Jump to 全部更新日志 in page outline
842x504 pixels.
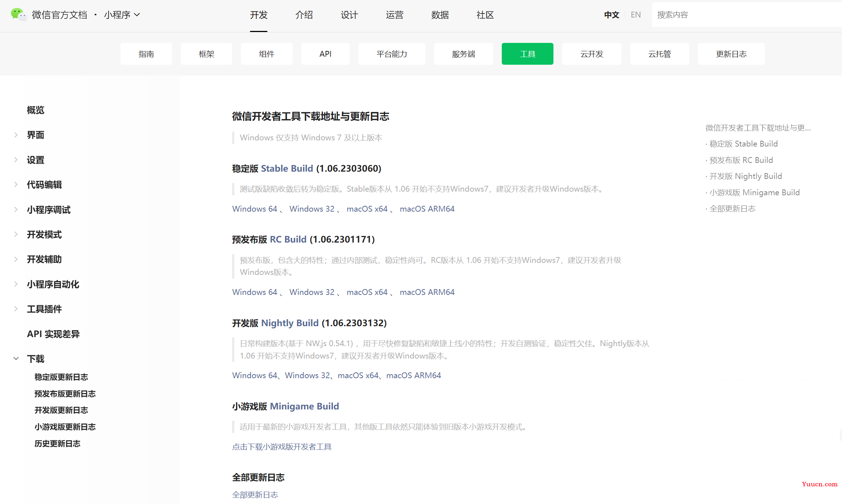732,208
